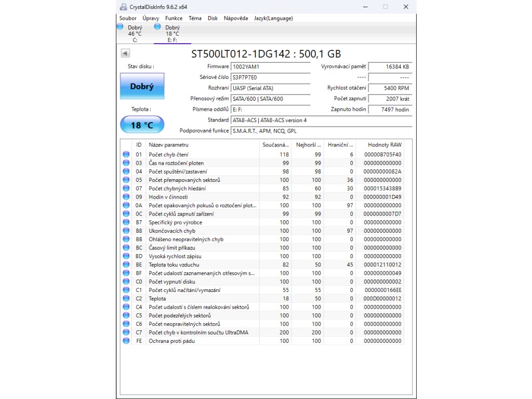Viewport: 532px width, 399px height.
Task: Click the Firmware value field
Action: 270,66
